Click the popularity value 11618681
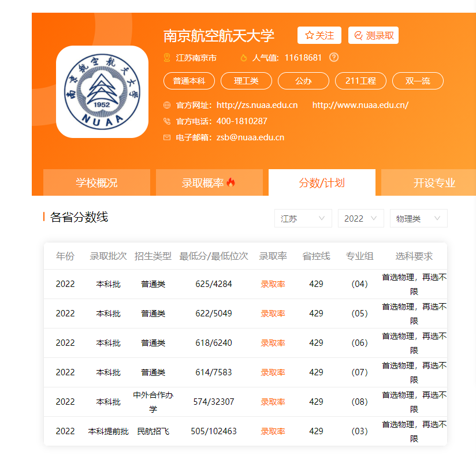476x459 pixels. click(303, 58)
